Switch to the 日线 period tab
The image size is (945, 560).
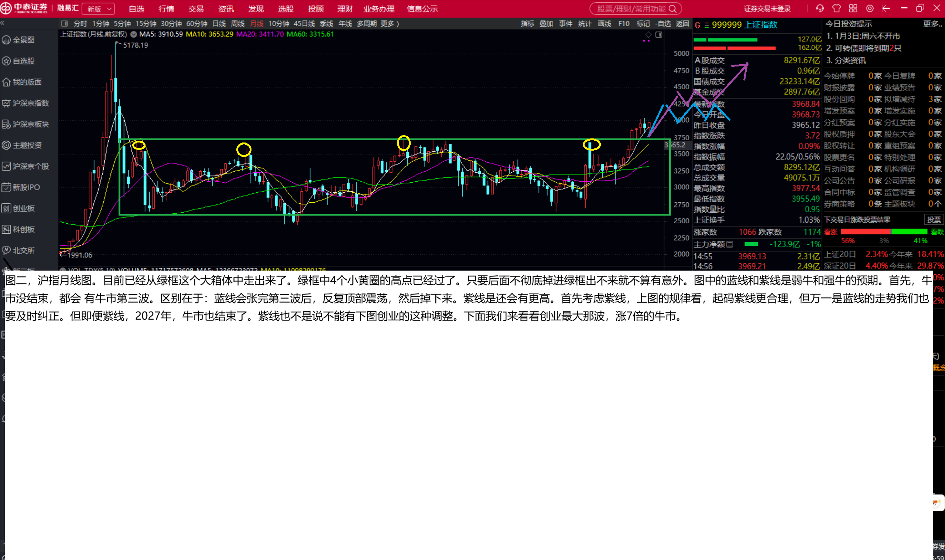click(x=219, y=24)
